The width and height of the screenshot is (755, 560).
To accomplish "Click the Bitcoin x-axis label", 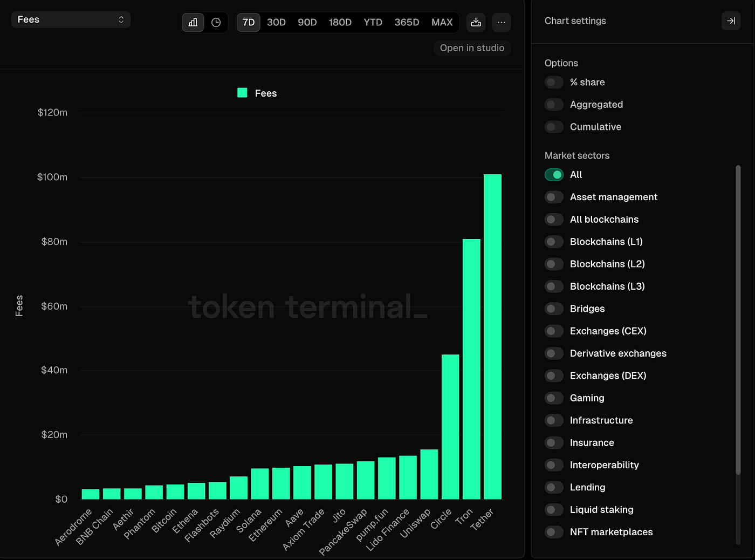I will tap(164, 521).
